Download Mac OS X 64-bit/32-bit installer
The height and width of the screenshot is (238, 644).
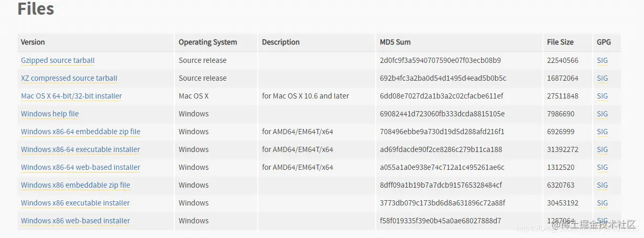coord(71,96)
